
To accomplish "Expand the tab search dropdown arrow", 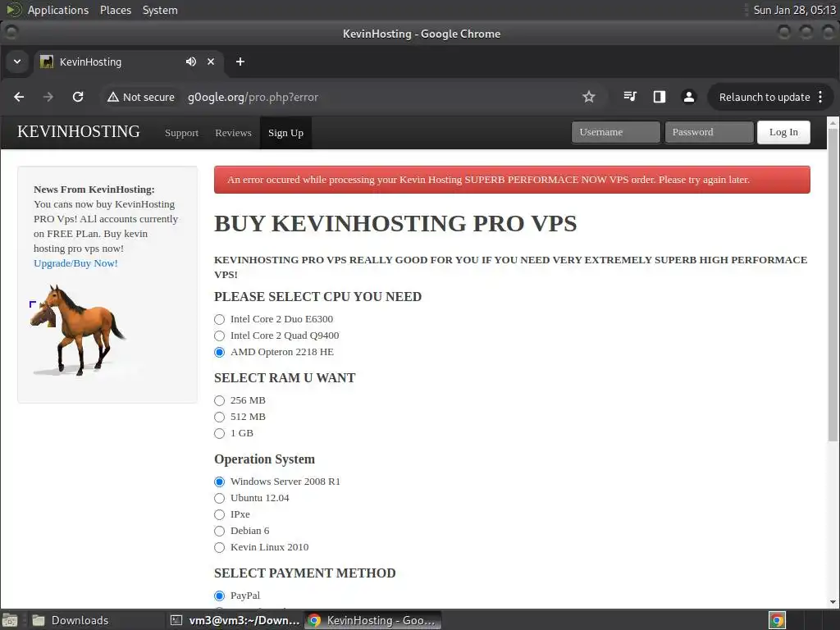I will tap(17, 62).
